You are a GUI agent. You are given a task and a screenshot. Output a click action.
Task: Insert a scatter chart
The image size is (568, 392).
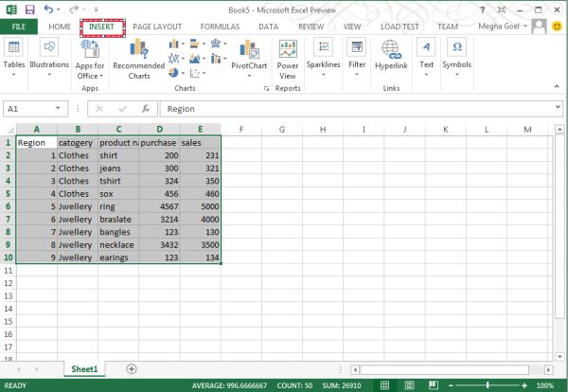[195, 73]
